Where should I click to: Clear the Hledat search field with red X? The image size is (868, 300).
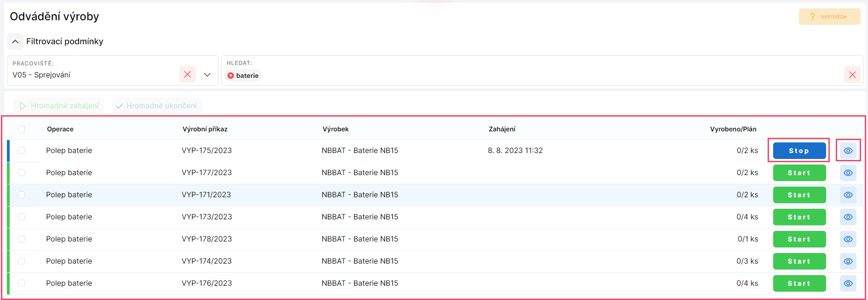pyautogui.click(x=852, y=75)
